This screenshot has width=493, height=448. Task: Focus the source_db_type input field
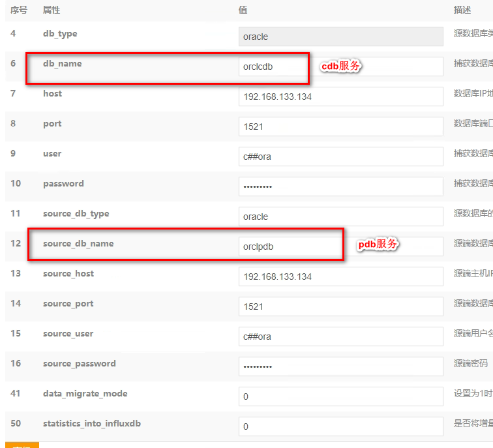tap(340, 217)
